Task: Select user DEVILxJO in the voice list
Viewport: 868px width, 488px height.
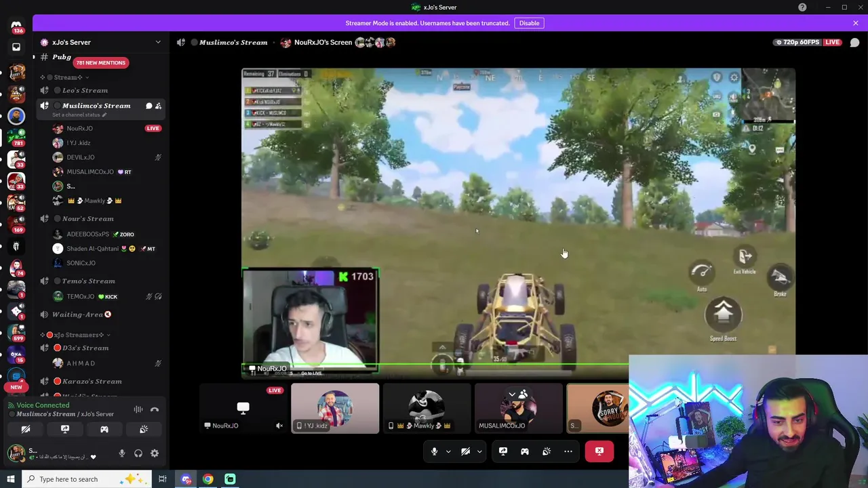Action: coord(81,157)
